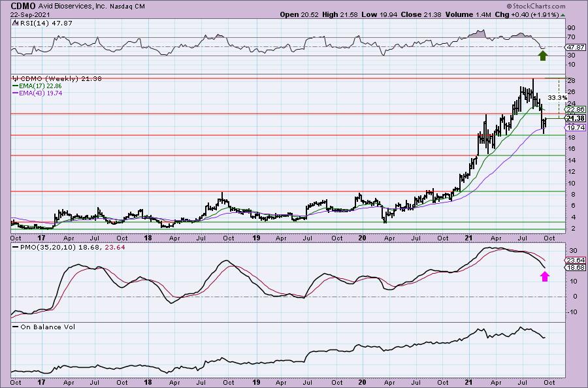Click year 17 on the price panel time axis
Screen dimensions: 588x388
tap(41, 238)
